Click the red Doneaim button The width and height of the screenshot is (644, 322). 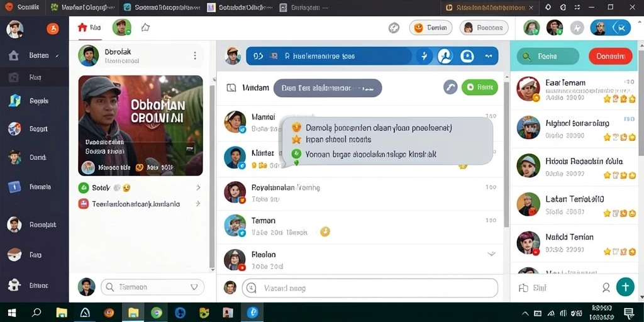pyautogui.click(x=610, y=56)
